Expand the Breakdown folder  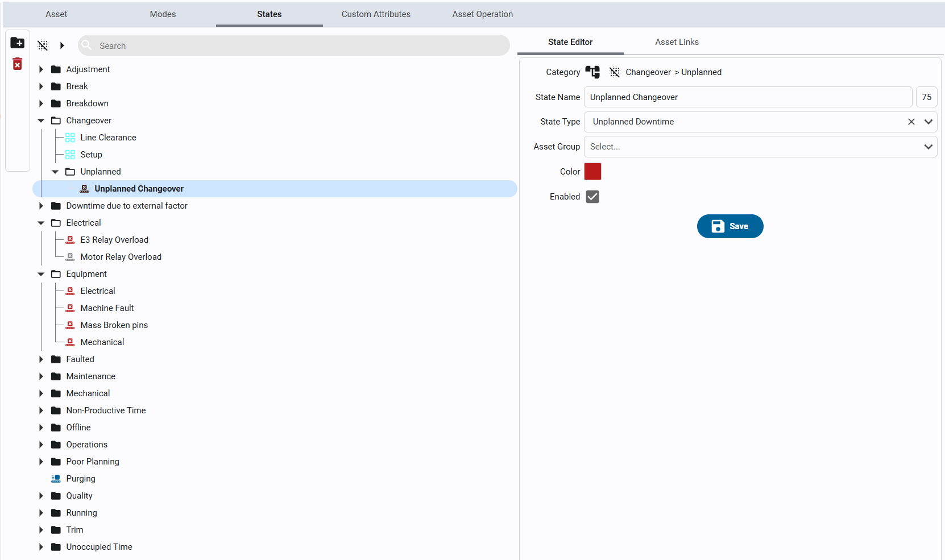point(41,103)
